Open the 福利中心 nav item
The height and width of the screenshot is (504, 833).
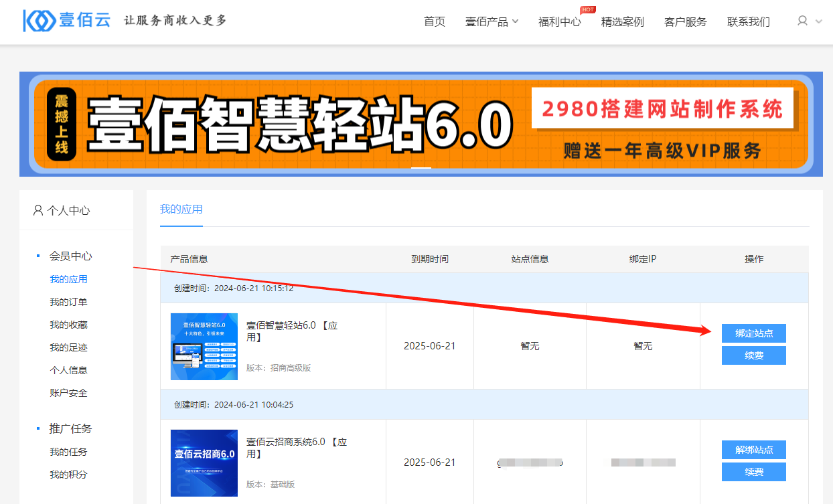pos(560,21)
